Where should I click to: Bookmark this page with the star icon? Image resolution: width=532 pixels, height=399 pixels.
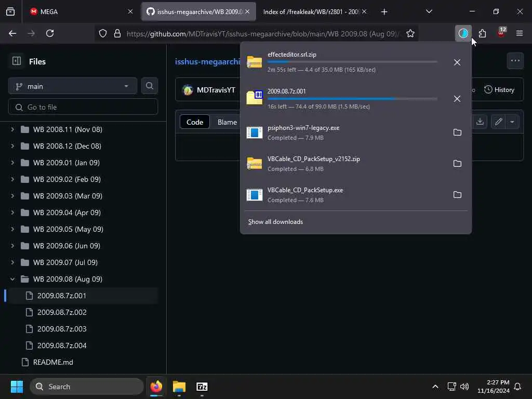410,33
